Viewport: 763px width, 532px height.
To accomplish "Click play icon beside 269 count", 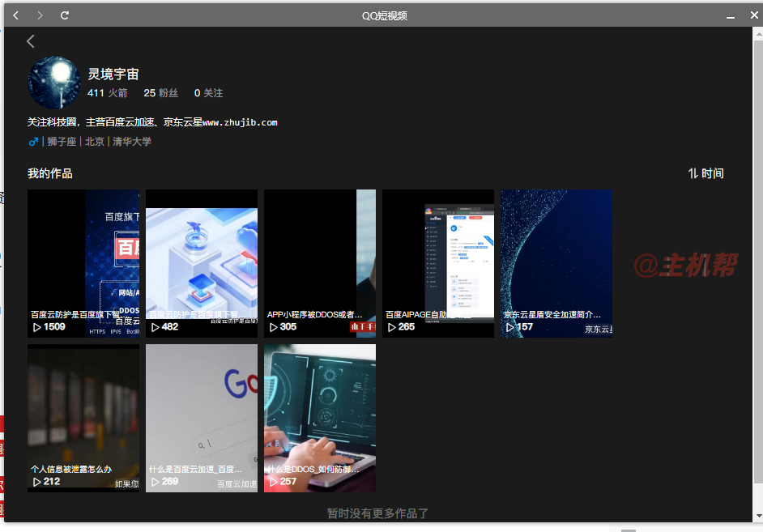I will click(x=156, y=482).
